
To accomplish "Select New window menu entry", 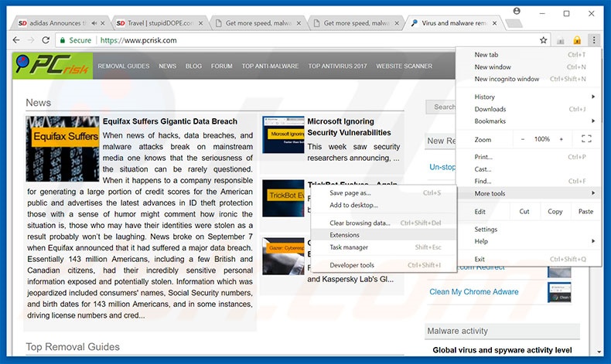I will pos(528,66).
